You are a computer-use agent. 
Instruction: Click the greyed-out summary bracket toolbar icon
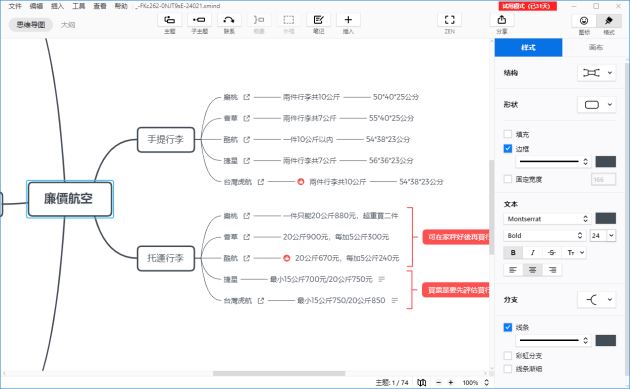point(259,20)
